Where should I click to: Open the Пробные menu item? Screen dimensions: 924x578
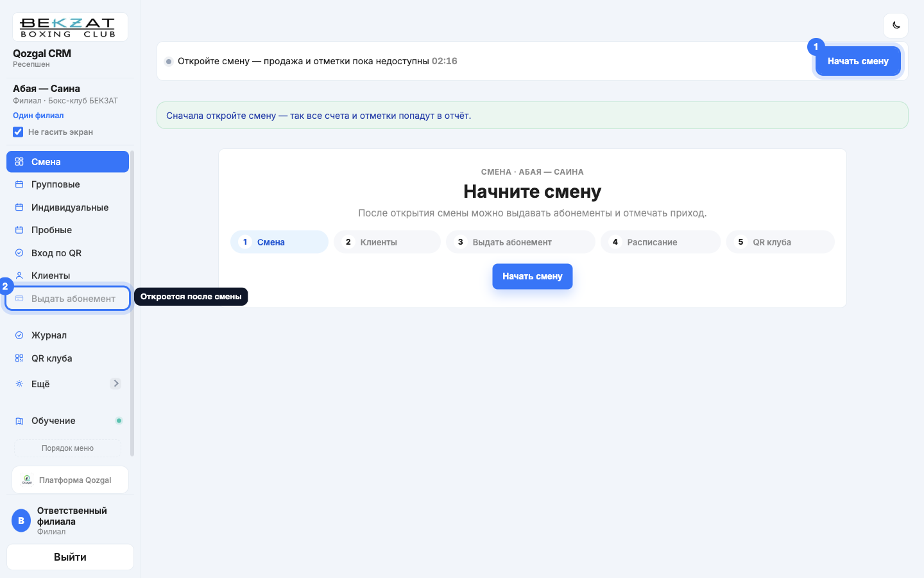tap(67, 230)
